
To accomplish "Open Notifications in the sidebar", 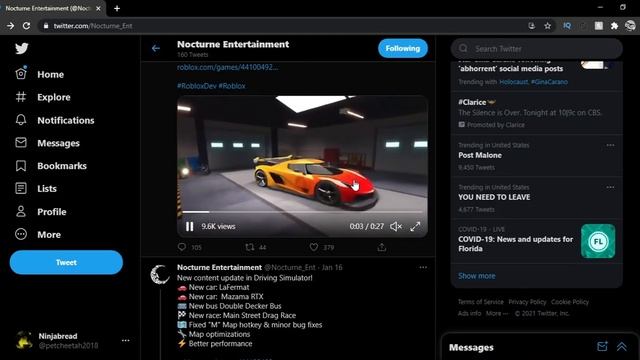I will 55,120.
